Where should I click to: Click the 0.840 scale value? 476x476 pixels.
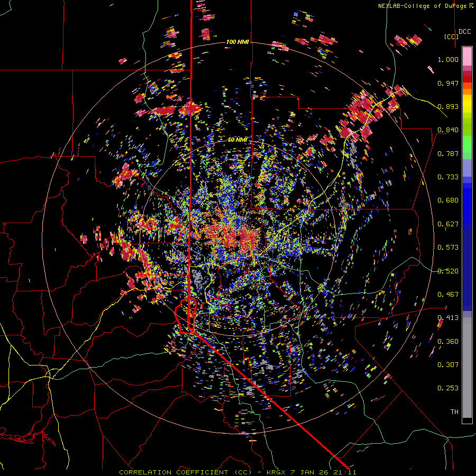point(448,130)
